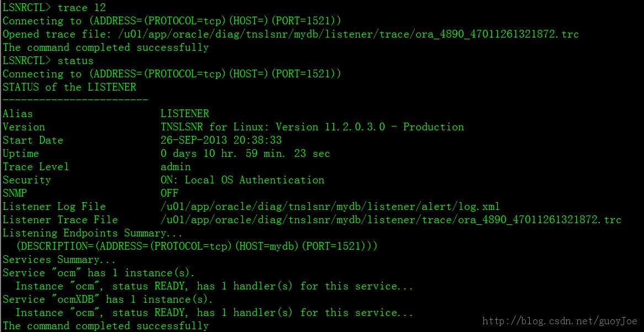The image size is (644, 332).
Task: Click the Listener Trace File .trc path
Action: (391, 220)
